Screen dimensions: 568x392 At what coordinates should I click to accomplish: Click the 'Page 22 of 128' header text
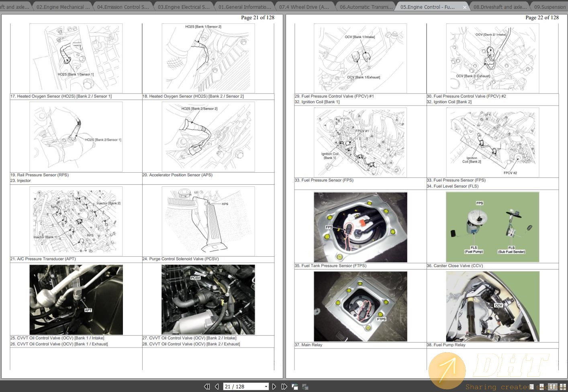pos(542,17)
